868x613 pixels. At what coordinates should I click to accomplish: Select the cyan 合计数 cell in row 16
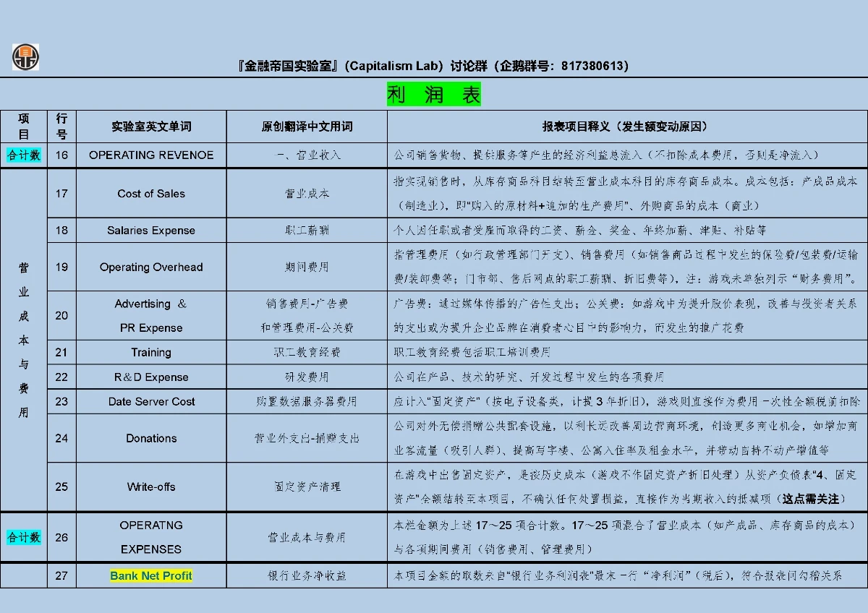pos(24,155)
